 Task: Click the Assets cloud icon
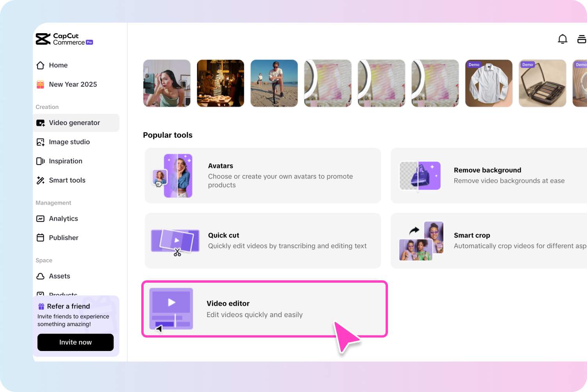41,276
